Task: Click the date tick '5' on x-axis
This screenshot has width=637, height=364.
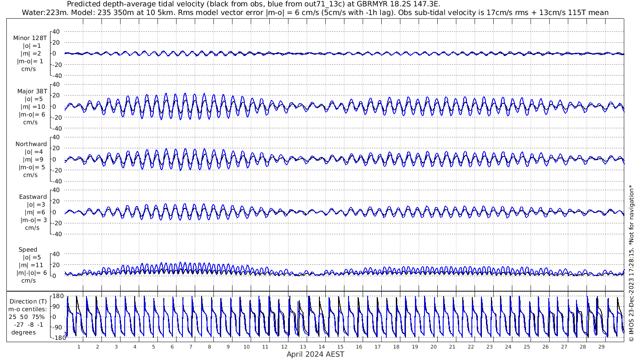Action: coord(153,347)
